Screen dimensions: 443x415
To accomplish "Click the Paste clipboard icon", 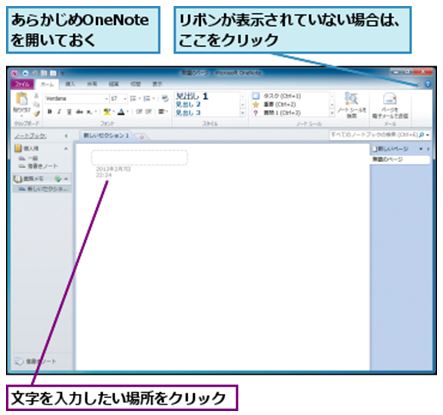I will [22, 99].
